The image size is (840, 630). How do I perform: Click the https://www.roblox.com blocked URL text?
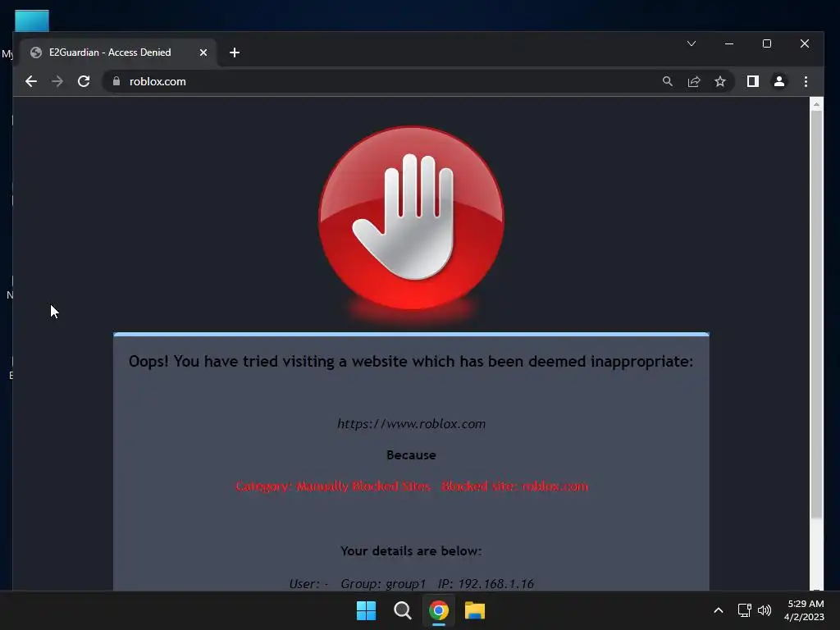(412, 424)
